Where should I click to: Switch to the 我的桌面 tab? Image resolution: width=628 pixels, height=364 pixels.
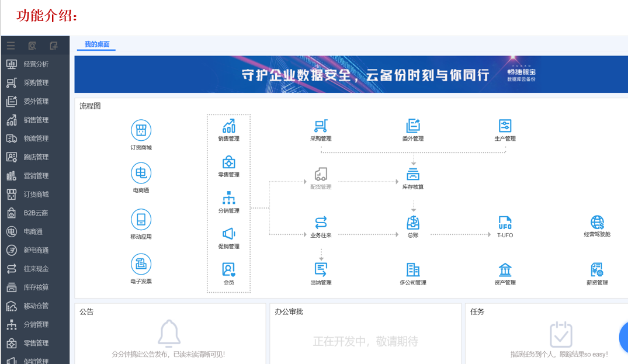[x=97, y=44]
